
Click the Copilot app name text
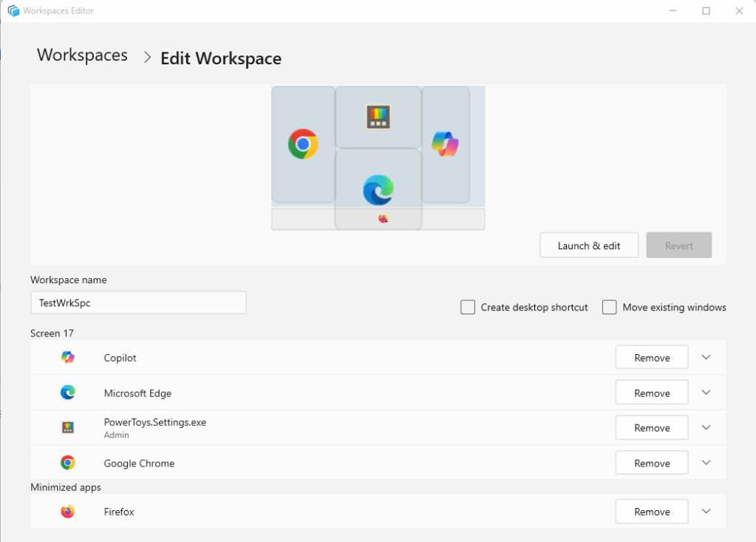pyautogui.click(x=120, y=358)
